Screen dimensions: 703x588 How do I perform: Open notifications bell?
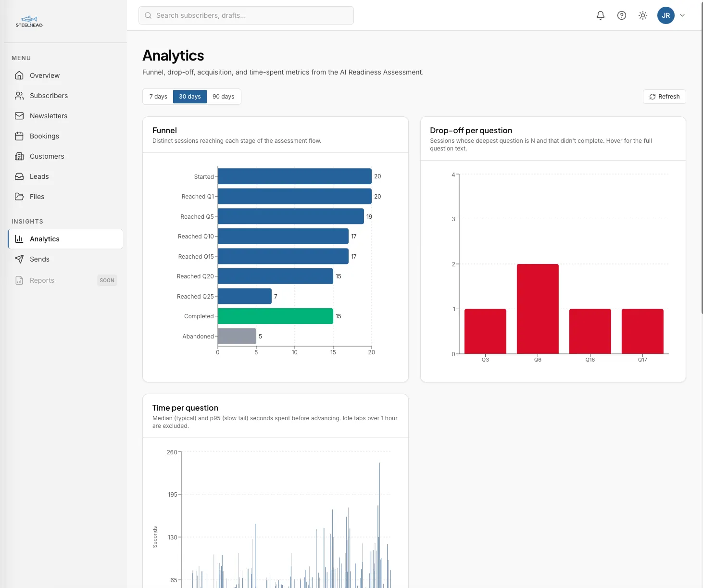tap(601, 15)
